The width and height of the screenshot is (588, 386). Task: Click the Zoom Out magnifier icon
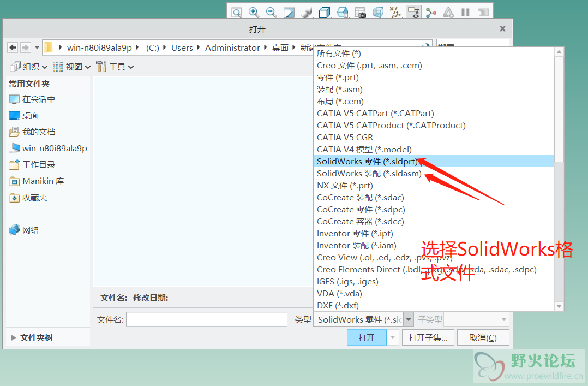(x=271, y=13)
